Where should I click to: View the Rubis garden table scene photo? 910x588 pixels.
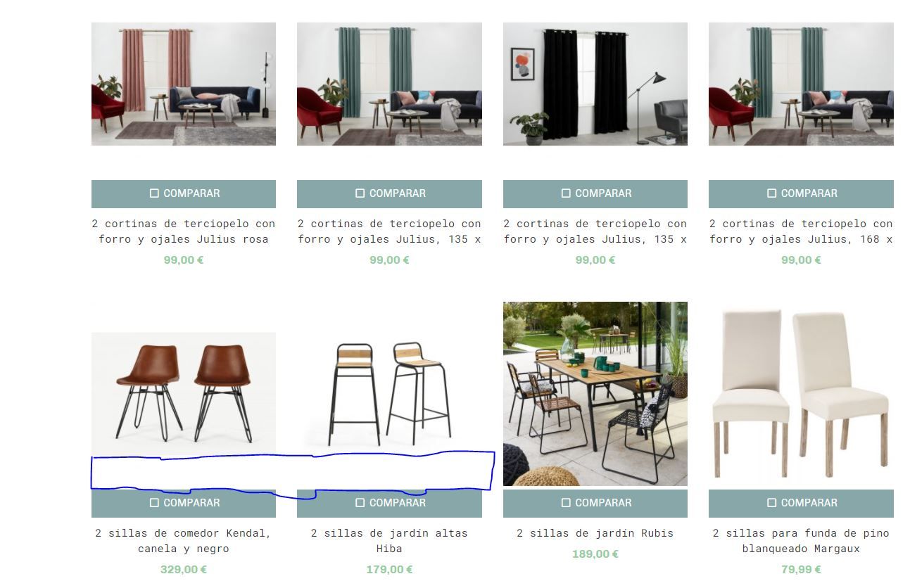click(595, 394)
